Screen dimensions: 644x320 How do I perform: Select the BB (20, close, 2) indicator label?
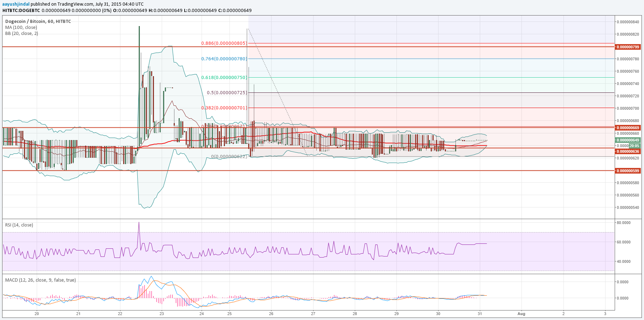pyautogui.click(x=22, y=34)
